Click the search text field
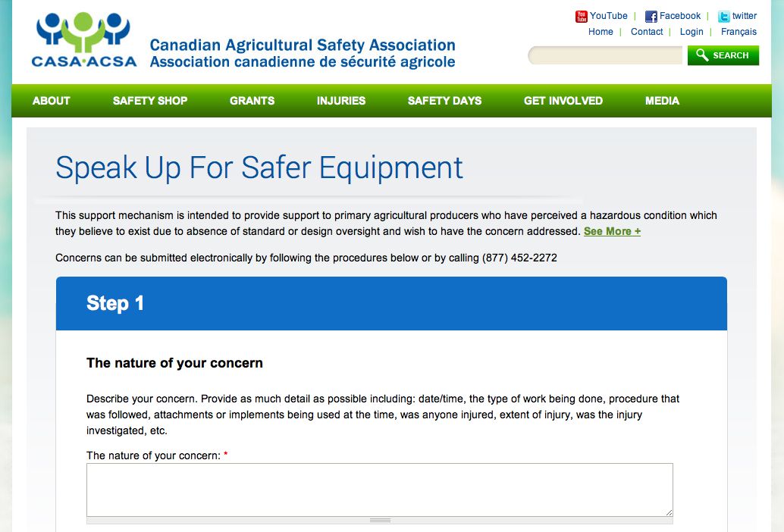Viewport: 784px width, 532px height. [607, 55]
